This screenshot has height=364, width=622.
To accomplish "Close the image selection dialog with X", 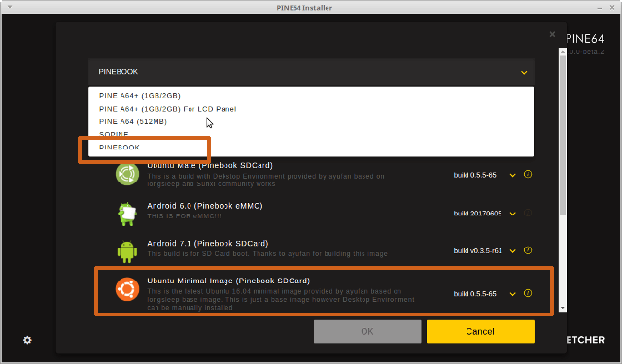I will [552, 35].
